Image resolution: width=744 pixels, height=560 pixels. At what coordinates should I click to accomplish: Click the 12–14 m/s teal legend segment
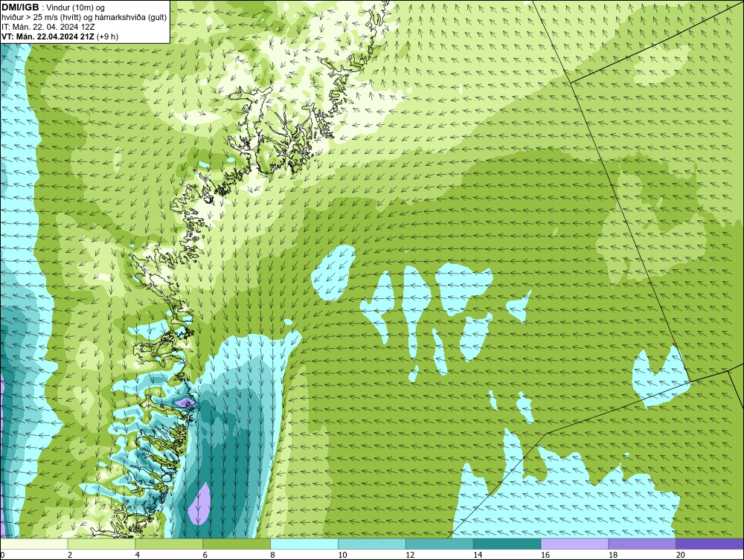[440, 544]
